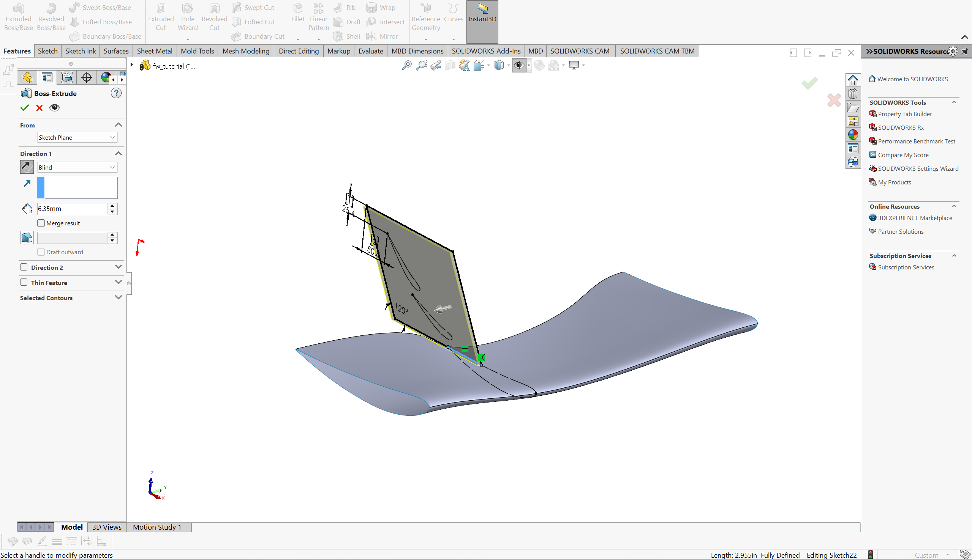The width and height of the screenshot is (972, 560).
Task: Open the Sketch Plane start condition dropdown
Action: point(77,138)
